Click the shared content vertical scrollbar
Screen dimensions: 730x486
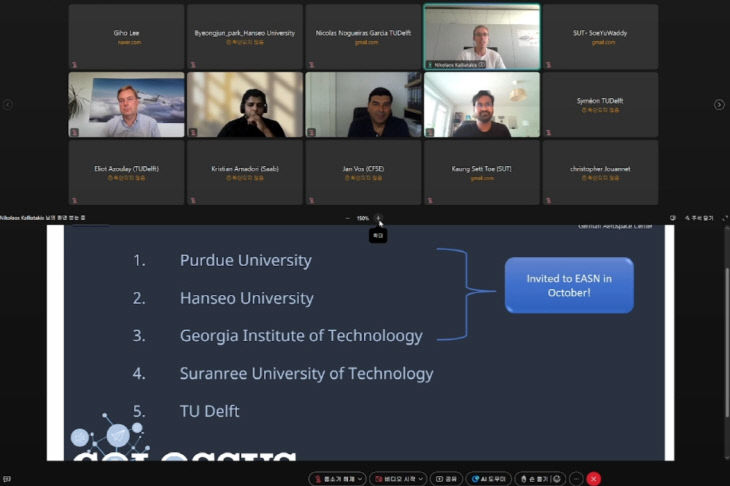(x=727, y=343)
